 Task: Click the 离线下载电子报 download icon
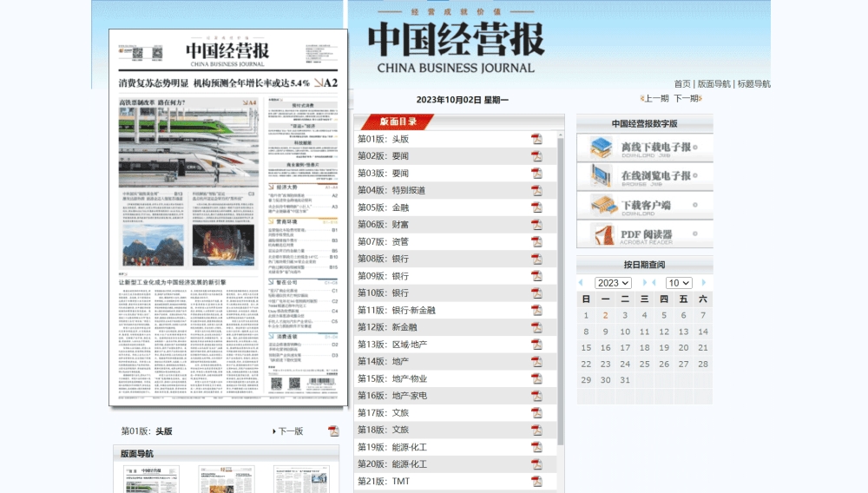click(x=602, y=148)
